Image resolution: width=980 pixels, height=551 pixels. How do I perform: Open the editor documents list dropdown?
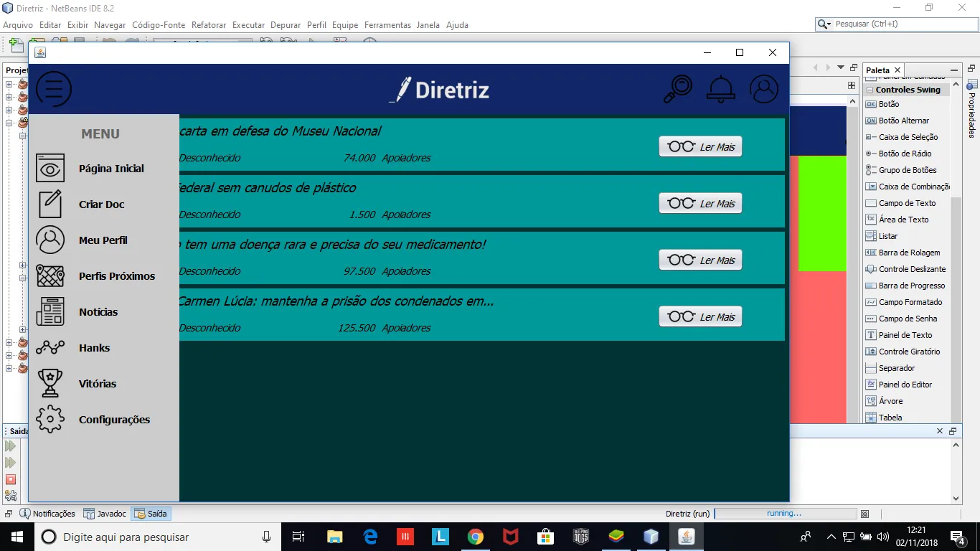[841, 67]
